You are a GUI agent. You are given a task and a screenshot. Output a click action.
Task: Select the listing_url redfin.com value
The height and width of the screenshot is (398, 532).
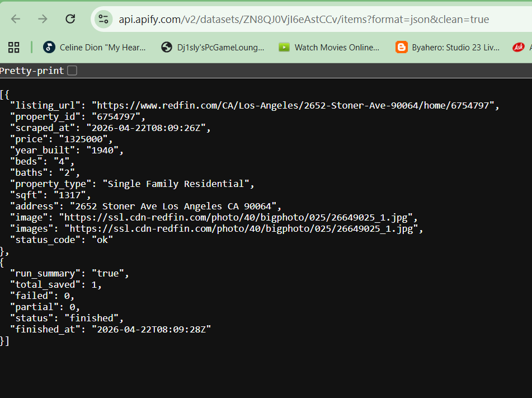click(293, 106)
